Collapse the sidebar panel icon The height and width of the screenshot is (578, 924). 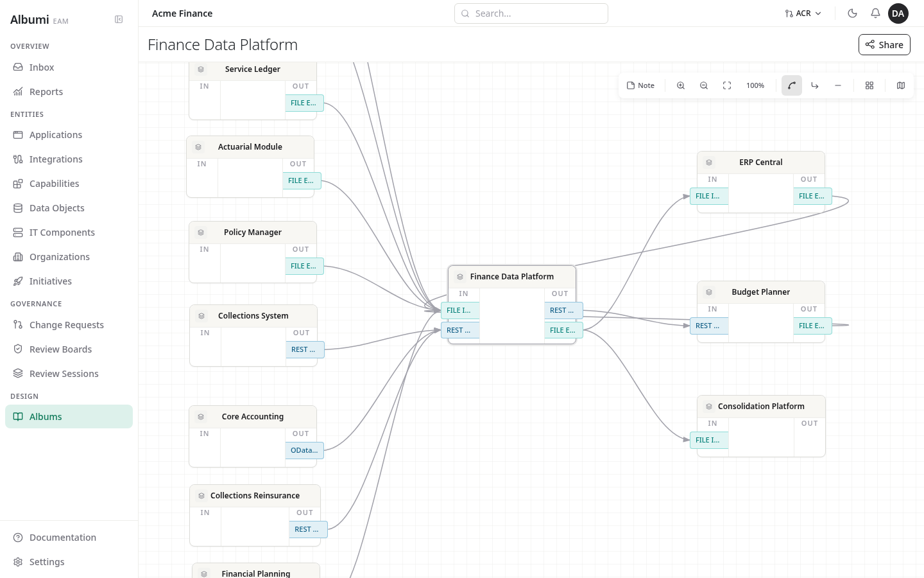tap(119, 19)
